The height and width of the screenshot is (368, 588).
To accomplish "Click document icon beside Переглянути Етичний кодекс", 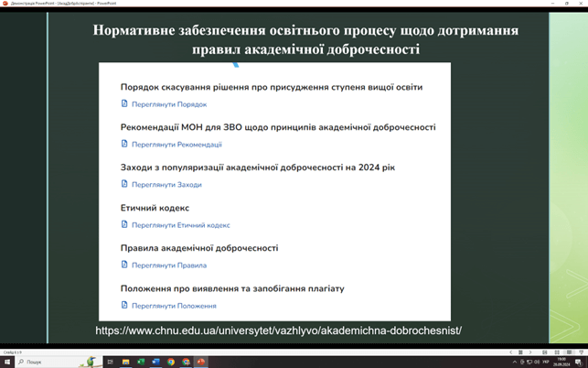I will click(x=124, y=224).
